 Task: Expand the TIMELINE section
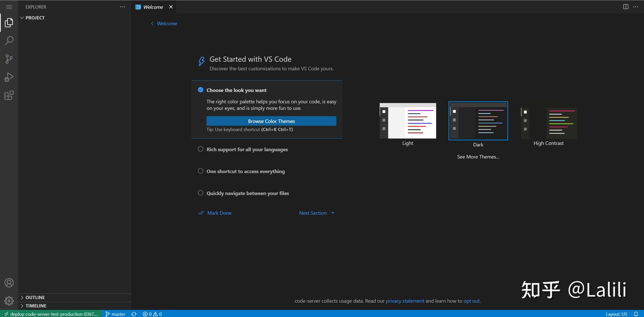click(36, 306)
